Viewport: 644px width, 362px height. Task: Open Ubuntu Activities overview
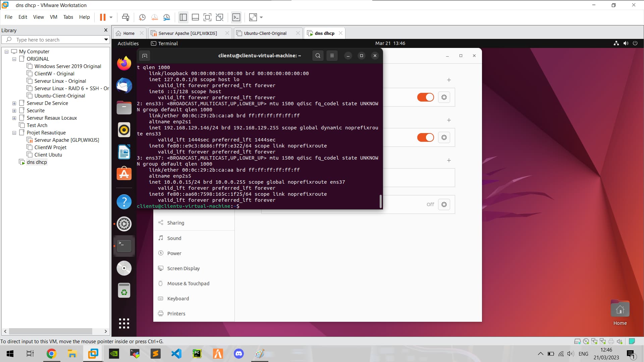(128, 43)
